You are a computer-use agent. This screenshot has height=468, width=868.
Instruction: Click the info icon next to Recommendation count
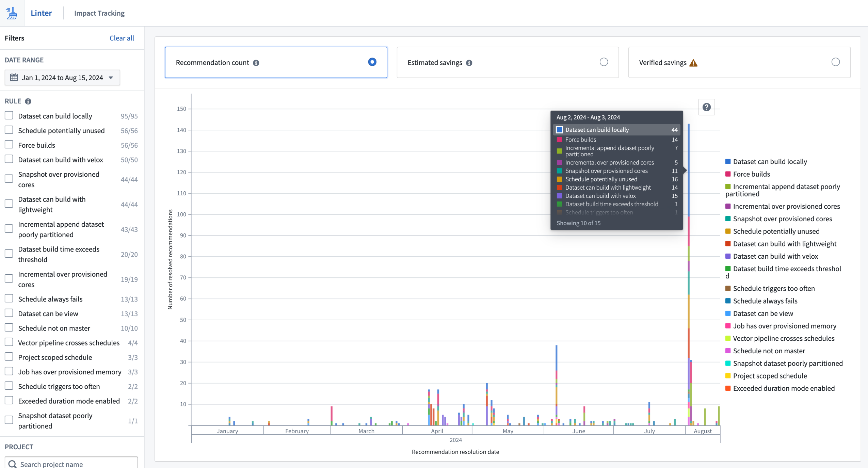click(256, 62)
